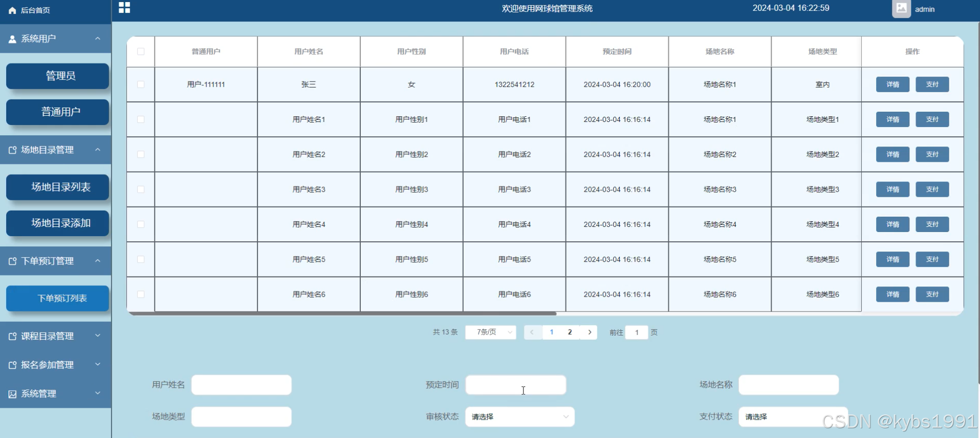
Task: Collapse the 场地目录管理 section chevron
Action: [98, 150]
